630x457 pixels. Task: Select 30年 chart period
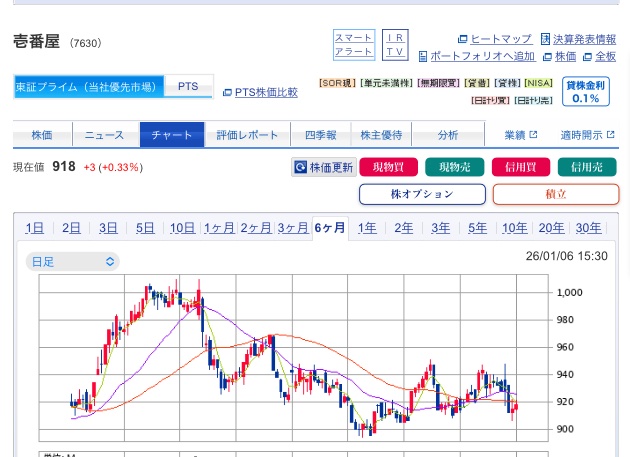coord(589,228)
